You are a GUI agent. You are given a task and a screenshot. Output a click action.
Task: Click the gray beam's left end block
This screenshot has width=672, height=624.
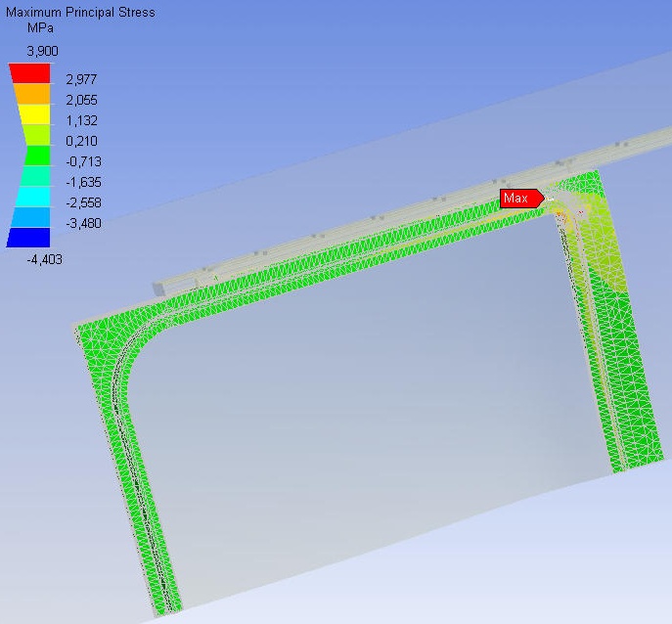[x=159, y=288]
